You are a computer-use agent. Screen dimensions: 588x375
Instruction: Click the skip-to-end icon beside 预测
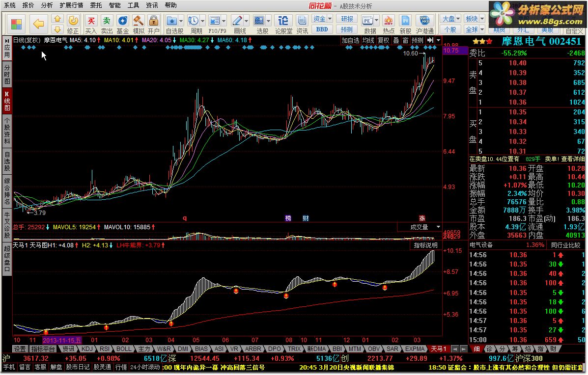[x=430, y=40]
